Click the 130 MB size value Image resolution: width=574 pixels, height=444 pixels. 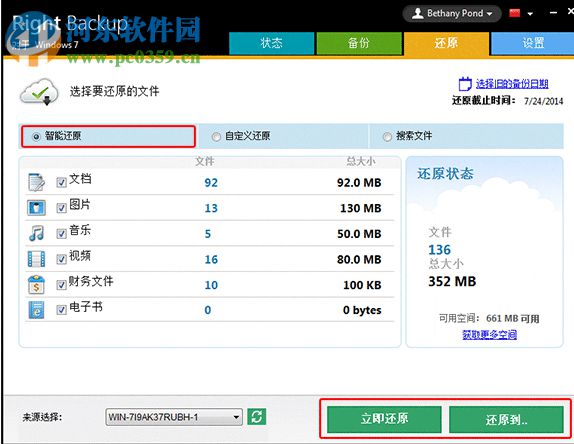pos(361,208)
